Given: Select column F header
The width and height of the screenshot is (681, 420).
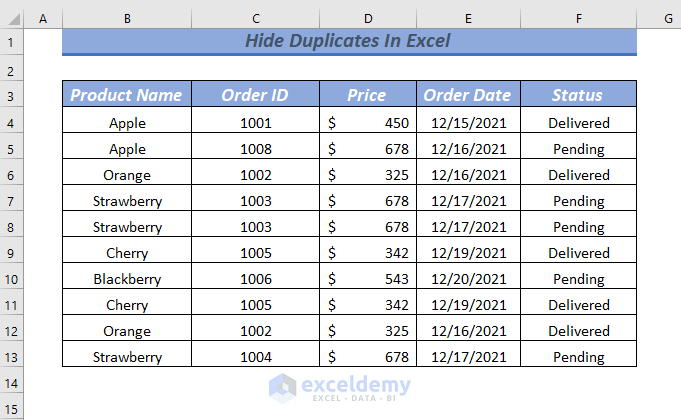Looking at the screenshot, I should [x=578, y=18].
